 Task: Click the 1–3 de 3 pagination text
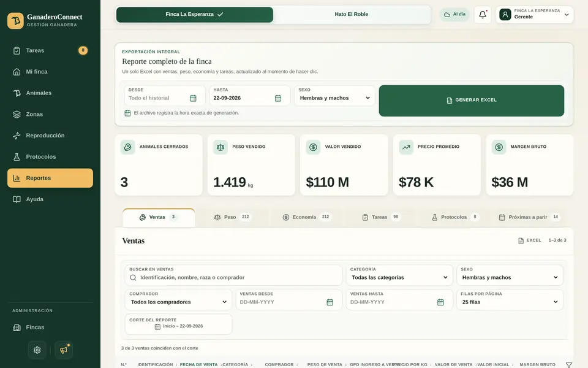[x=557, y=240]
